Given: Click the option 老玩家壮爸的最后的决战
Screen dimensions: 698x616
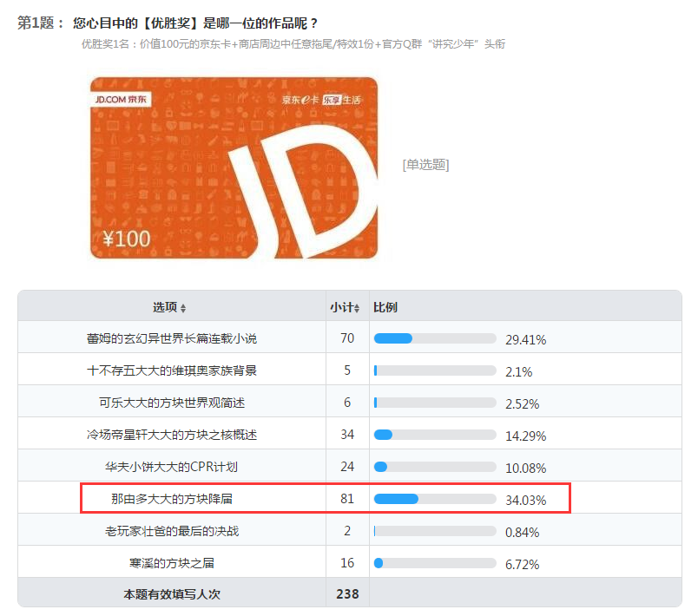Looking at the screenshot, I should point(350,530).
